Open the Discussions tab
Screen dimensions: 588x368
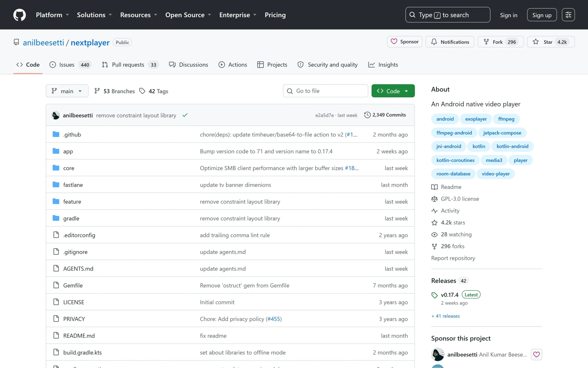pos(189,65)
